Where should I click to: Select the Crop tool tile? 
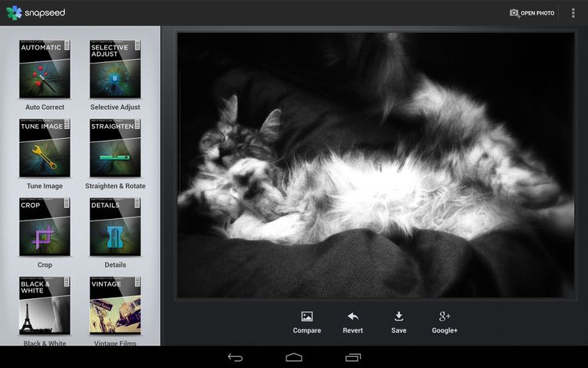point(45,226)
